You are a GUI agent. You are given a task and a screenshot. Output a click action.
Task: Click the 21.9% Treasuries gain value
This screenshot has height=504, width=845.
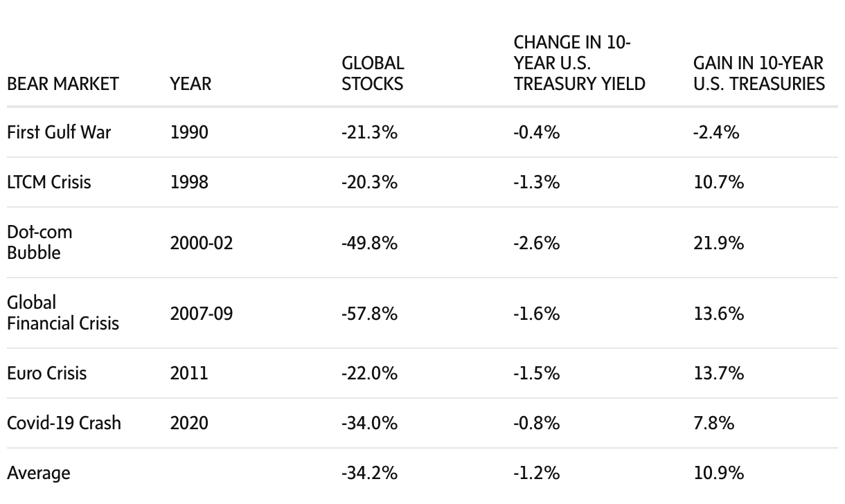coord(718,243)
